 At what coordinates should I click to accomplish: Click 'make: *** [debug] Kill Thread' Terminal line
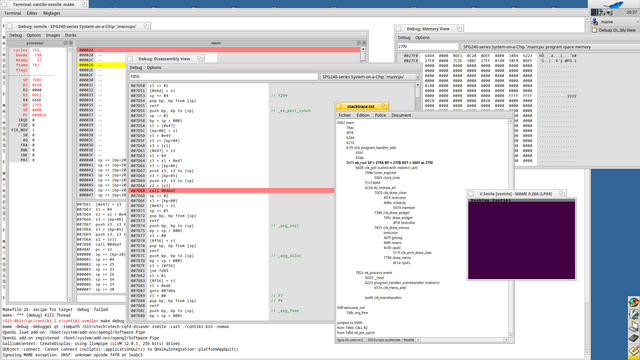click(x=36, y=316)
